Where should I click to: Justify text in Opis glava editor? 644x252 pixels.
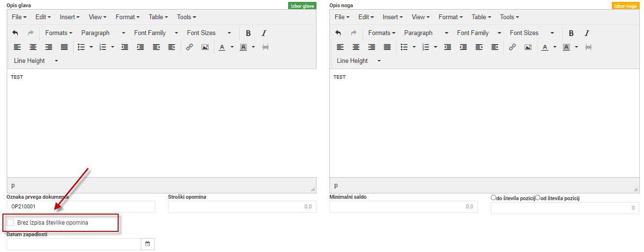(64, 47)
